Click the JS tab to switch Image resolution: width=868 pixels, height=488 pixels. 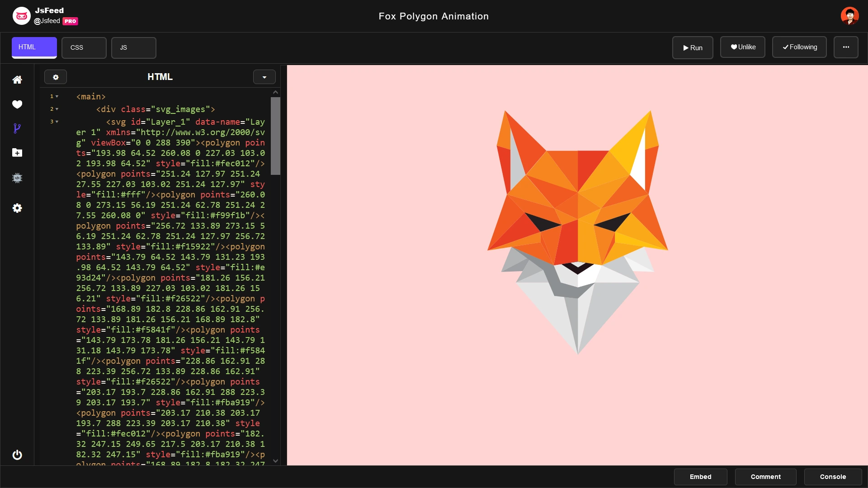pos(123,47)
